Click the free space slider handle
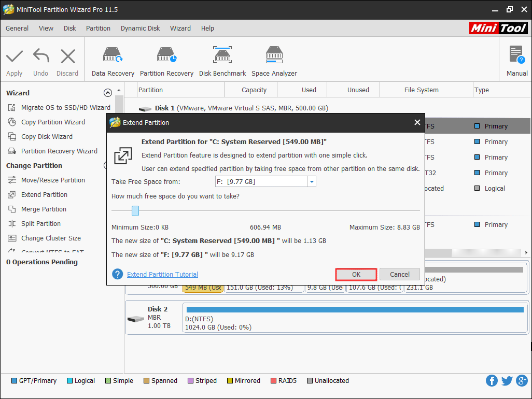Viewport: 532px width, 399px height. [x=135, y=210]
